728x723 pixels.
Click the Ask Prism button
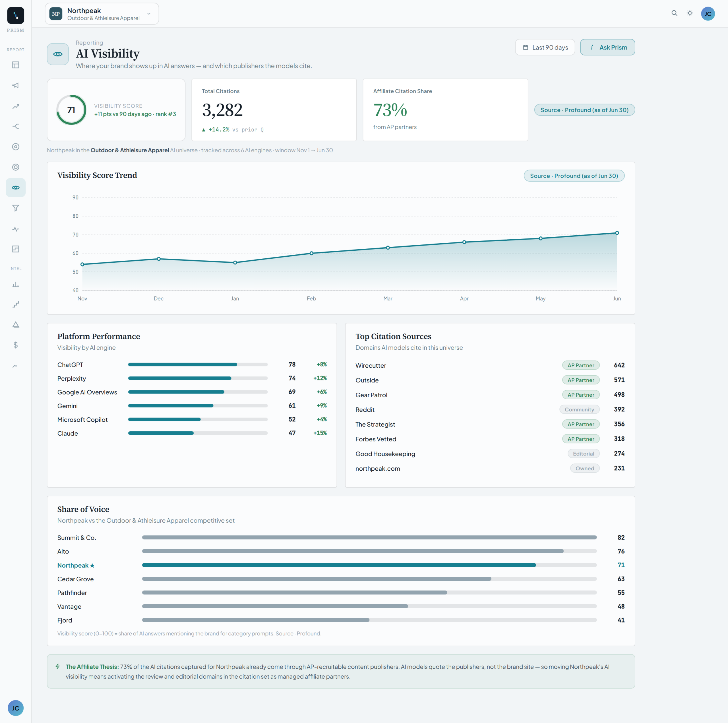click(607, 47)
